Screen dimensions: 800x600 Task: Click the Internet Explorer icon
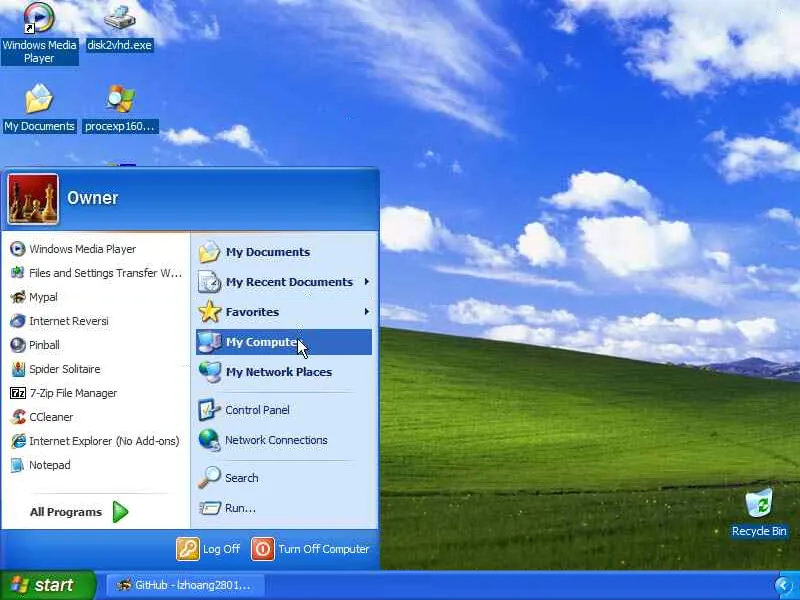(18, 441)
